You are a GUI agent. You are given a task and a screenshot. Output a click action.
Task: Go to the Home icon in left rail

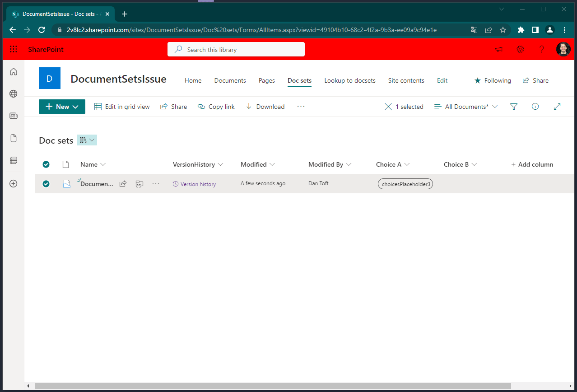coord(14,71)
